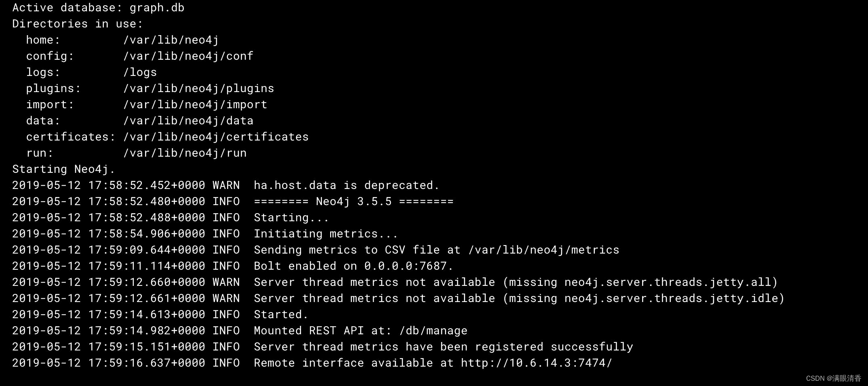
Task: Click the 'Starting Neo4j.' line
Action: click(x=64, y=169)
